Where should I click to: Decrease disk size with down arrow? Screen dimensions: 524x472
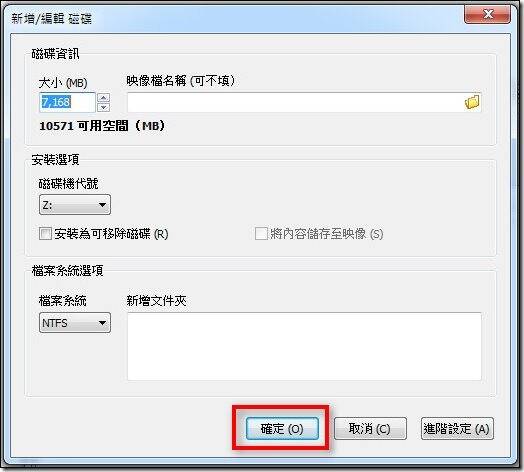(x=103, y=107)
